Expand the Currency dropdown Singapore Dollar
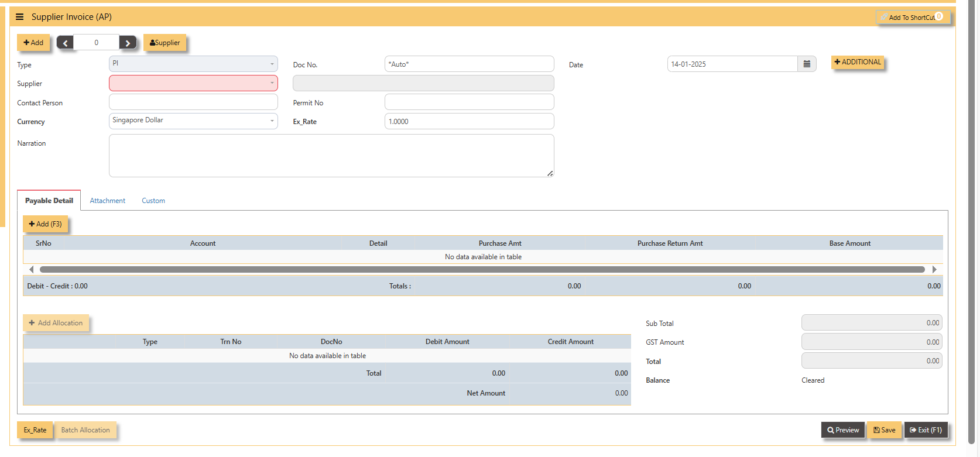This screenshot has width=980, height=457. pos(193,121)
